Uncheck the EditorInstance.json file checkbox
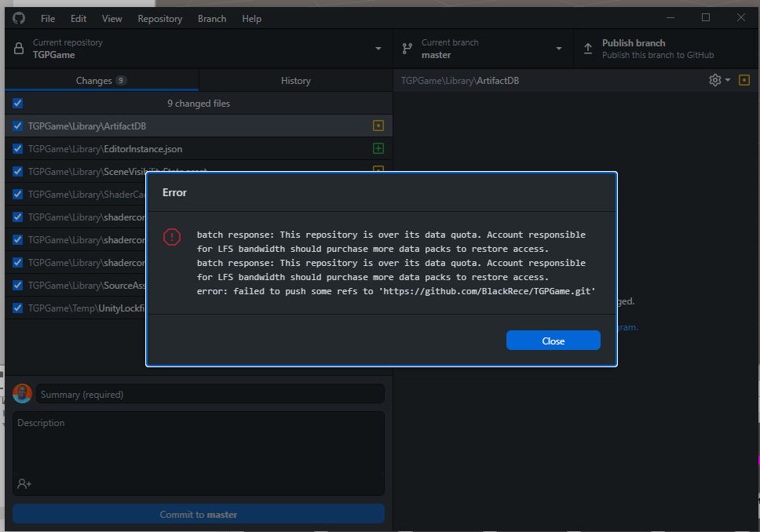Image resolution: width=760 pixels, height=532 pixels. (18, 149)
